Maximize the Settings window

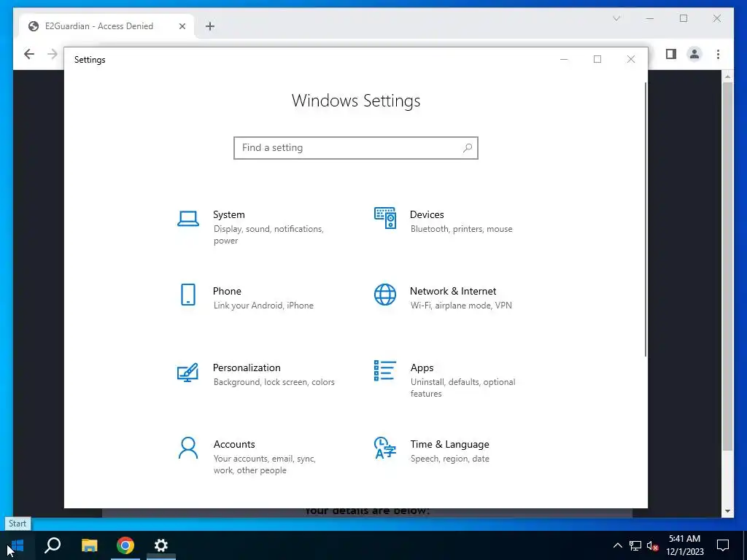pyautogui.click(x=597, y=60)
